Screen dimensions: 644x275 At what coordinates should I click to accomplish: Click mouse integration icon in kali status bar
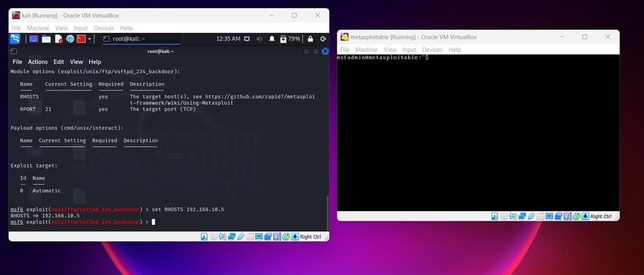point(286,236)
